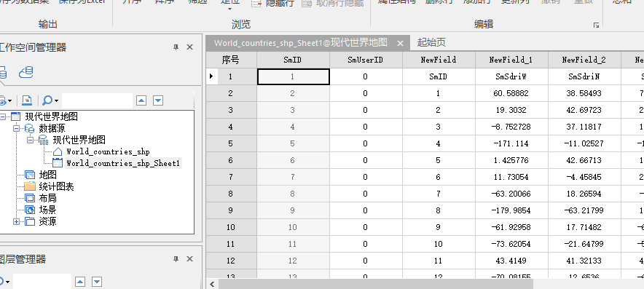Open the 定位 dropdown arrow in ribbon
The width and height of the screenshot is (644, 289).
coord(229,9)
